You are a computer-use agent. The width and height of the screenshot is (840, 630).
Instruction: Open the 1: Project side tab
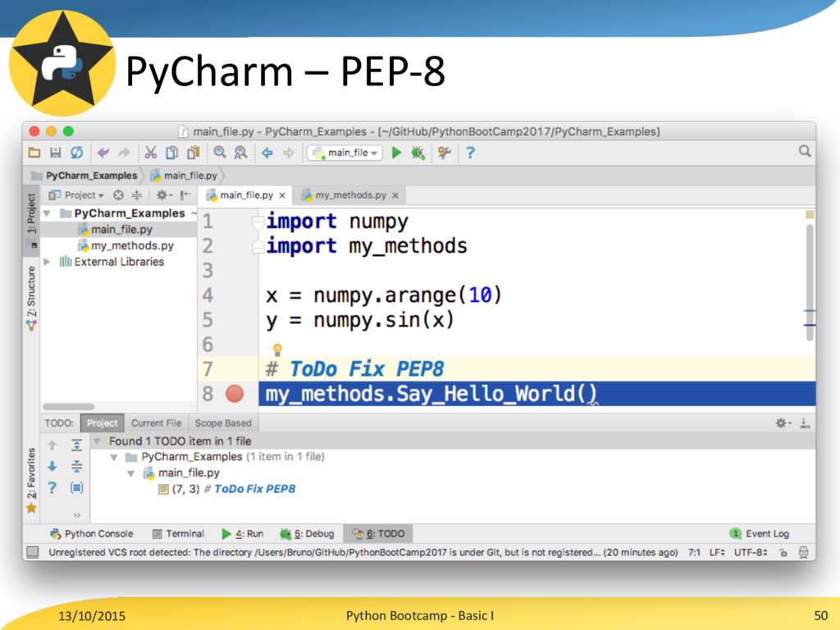click(x=32, y=220)
